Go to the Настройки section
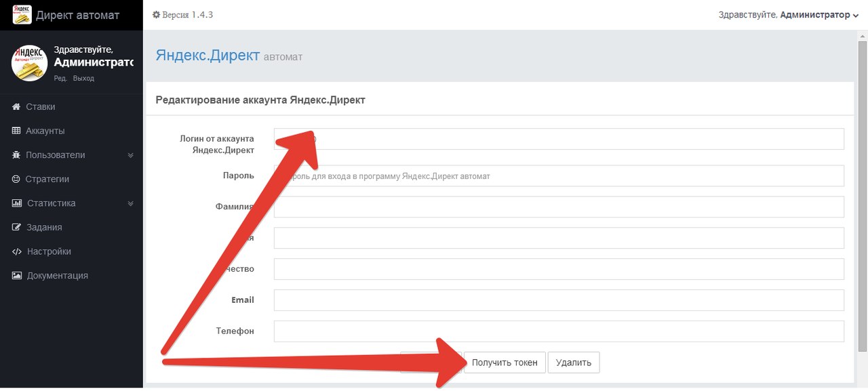868x391 pixels. pyautogui.click(x=49, y=251)
